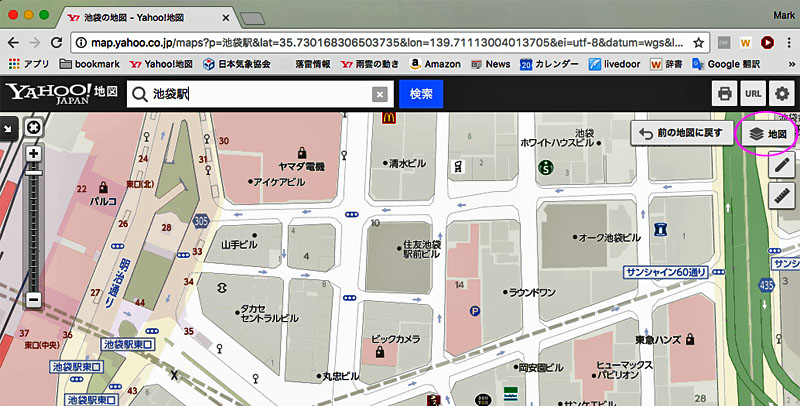Open the 地図 layer type selector
This screenshot has height=406, width=800.
(x=767, y=134)
